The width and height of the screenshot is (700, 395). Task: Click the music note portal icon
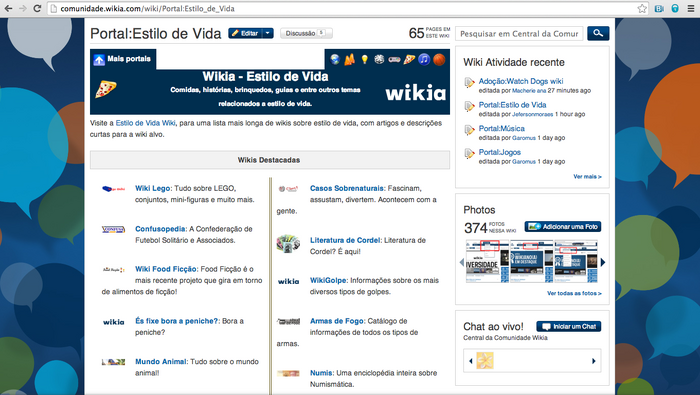click(424, 59)
